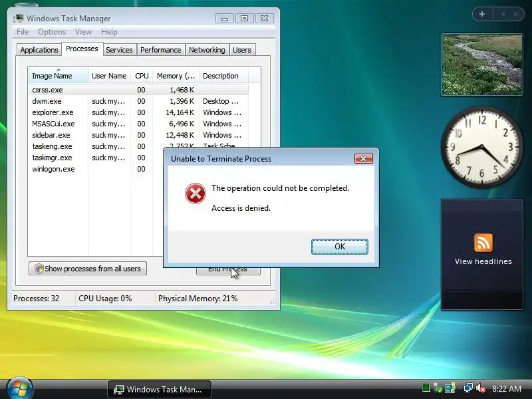This screenshot has width=532, height=399.
Task: Click the Processes: 32 status entry
Action: tap(36, 299)
